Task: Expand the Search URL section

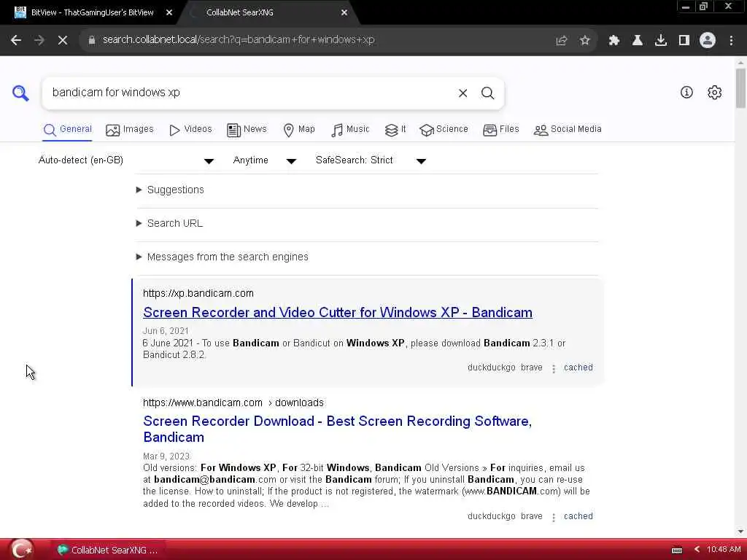Action: click(169, 223)
